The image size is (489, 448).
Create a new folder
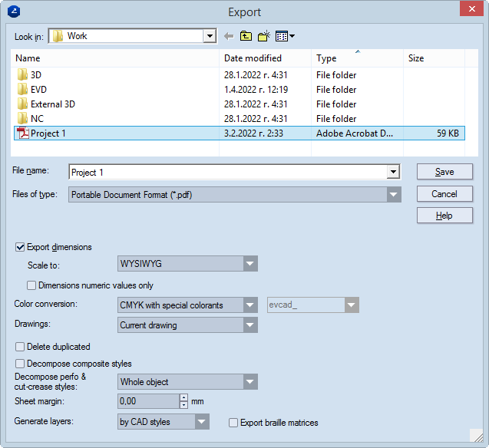(x=264, y=36)
